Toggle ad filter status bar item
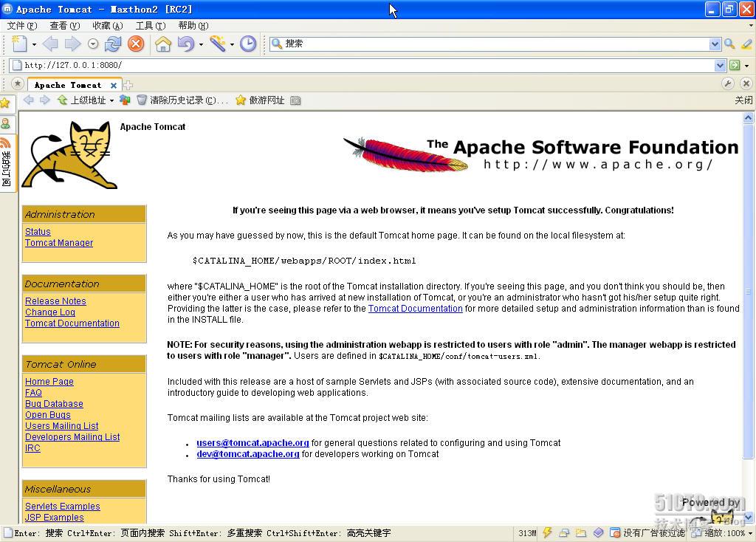 (647, 533)
